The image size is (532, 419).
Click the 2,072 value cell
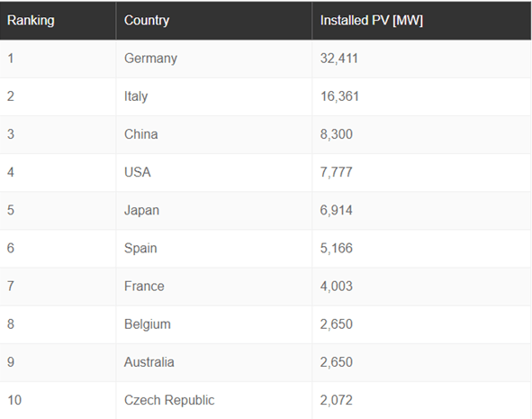click(x=421, y=401)
